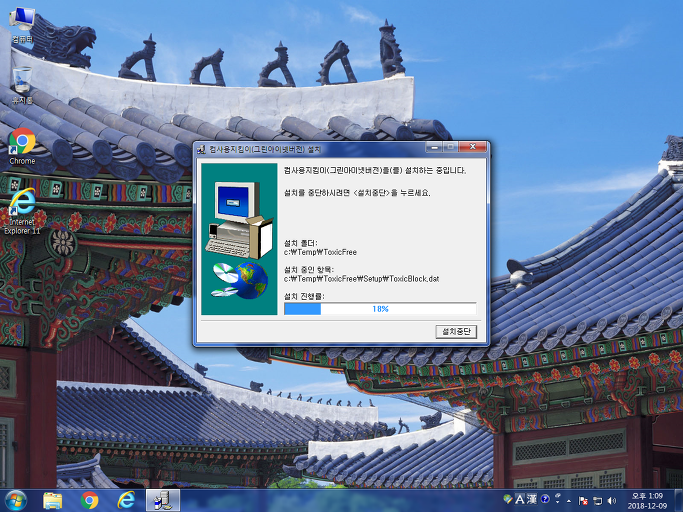Open File Explorer from the taskbar
Image resolution: width=683 pixels, height=512 pixels.
pyautogui.click(x=52, y=501)
